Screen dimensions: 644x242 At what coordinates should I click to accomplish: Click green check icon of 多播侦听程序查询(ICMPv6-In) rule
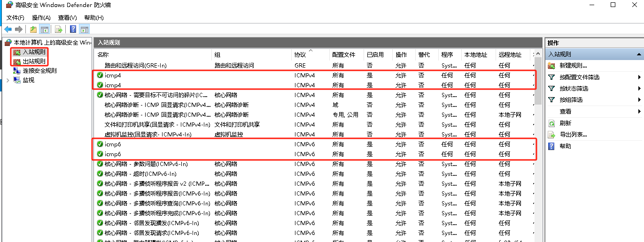[x=100, y=204]
